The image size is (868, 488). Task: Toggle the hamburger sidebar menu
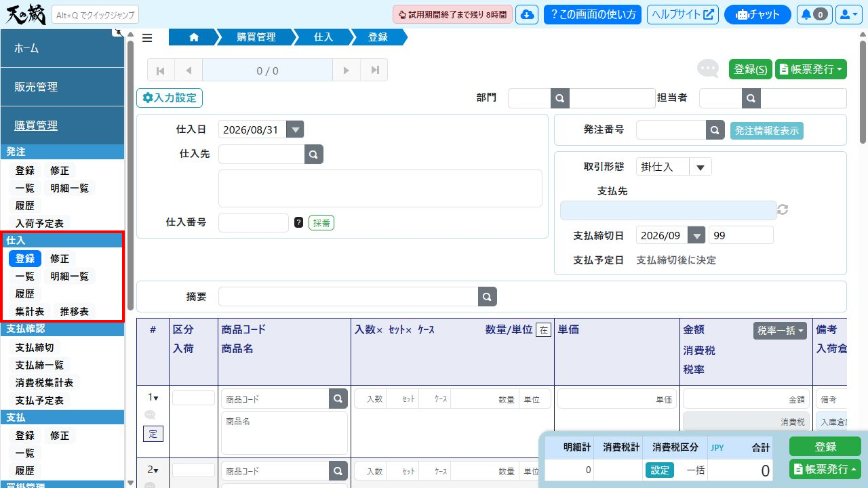pos(147,38)
